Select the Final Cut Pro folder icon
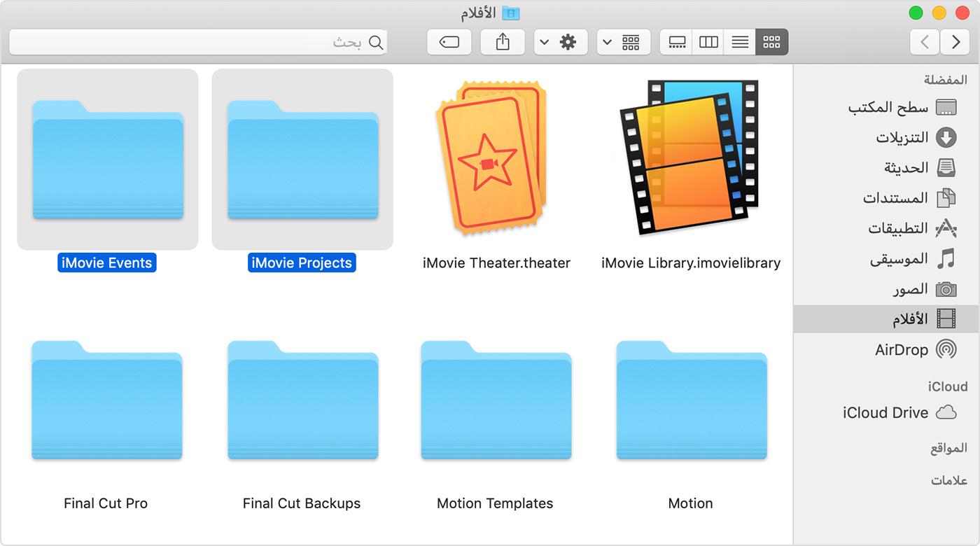Viewport: 980px width, 546px height. (x=107, y=400)
